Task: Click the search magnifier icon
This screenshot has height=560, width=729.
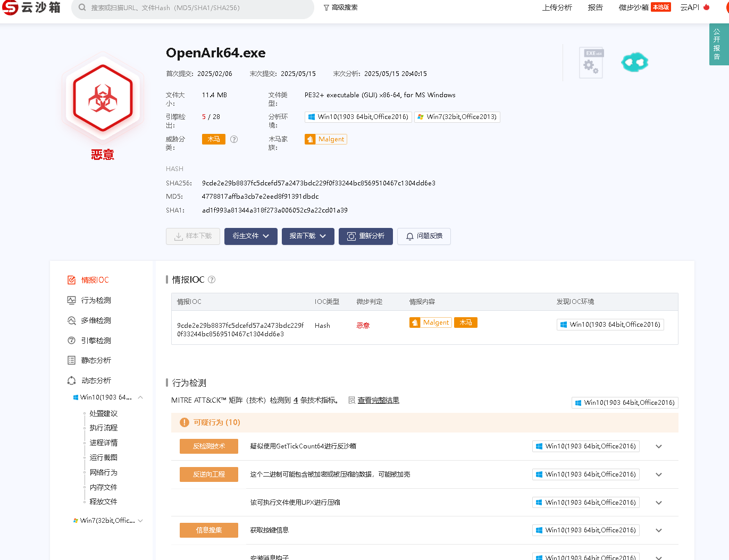Action: point(82,7)
